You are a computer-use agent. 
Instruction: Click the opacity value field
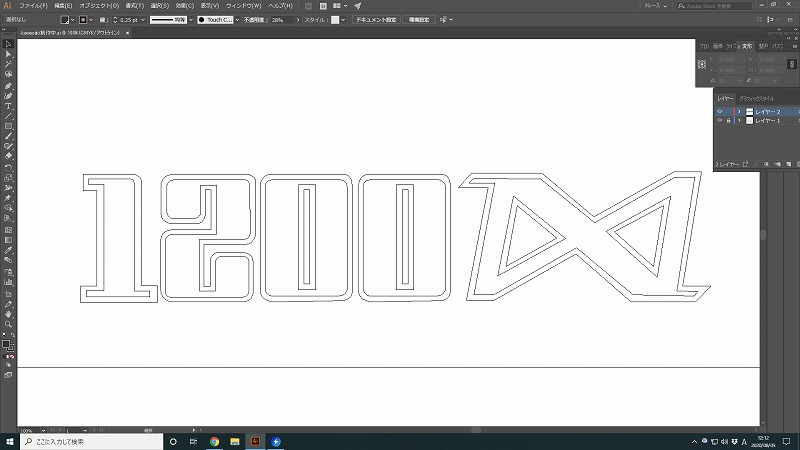click(x=282, y=20)
